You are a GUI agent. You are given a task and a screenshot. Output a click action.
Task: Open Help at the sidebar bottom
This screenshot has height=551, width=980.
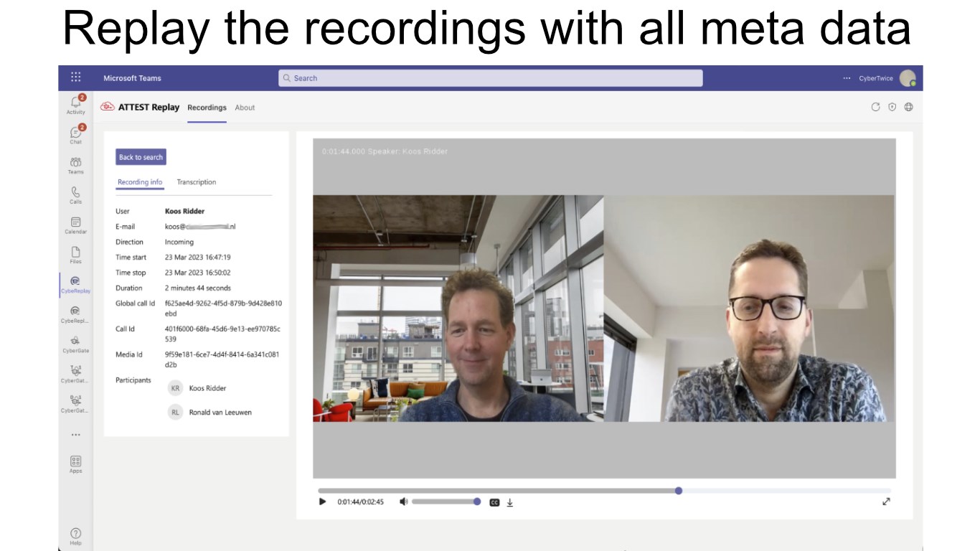75,537
